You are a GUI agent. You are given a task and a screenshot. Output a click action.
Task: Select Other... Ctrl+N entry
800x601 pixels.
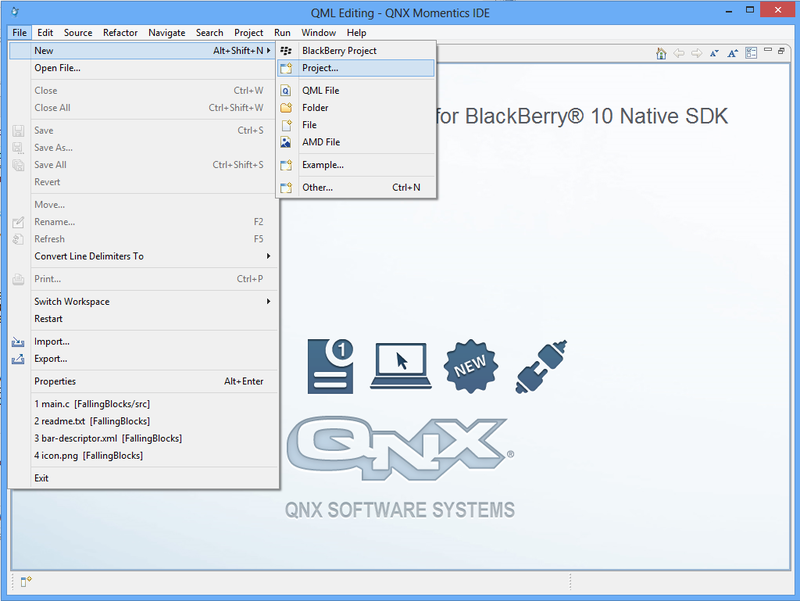(356, 187)
